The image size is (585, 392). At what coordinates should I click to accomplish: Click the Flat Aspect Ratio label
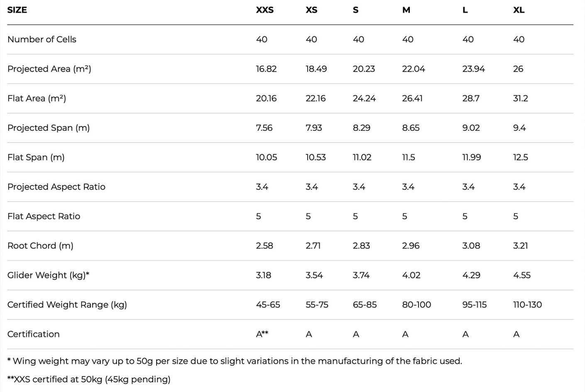(x=44, y=216)
